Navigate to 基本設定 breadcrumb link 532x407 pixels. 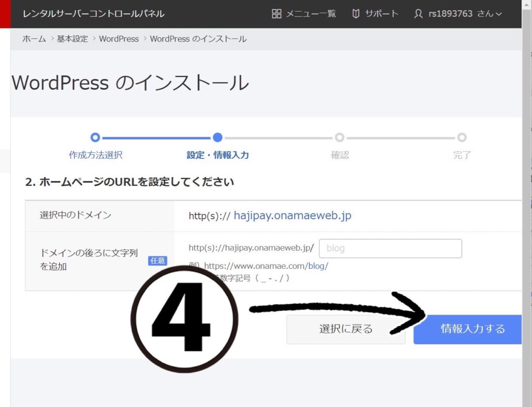pos(72,39)
